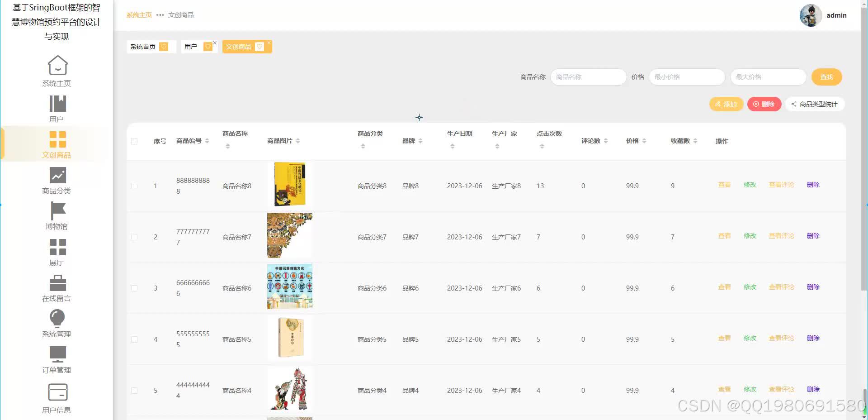Sort by 品牌 column arrows
868x420 pixels.
click(420, 141)
